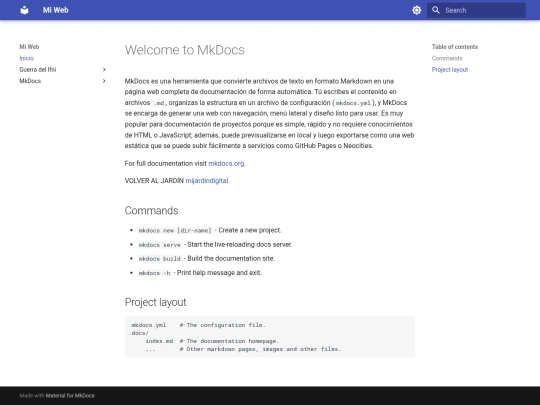Click the 'mkdocs build' code snippet

tap(159, 259)
